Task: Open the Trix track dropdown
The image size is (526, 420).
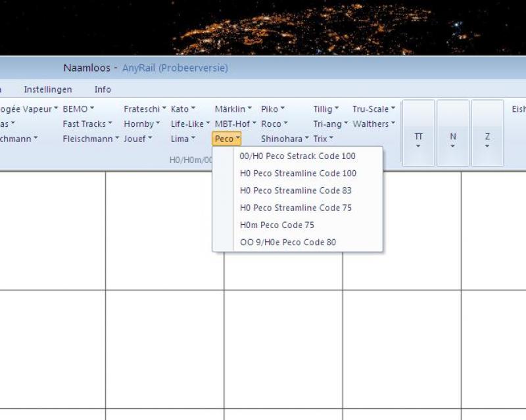Action: tap(323, 139)
